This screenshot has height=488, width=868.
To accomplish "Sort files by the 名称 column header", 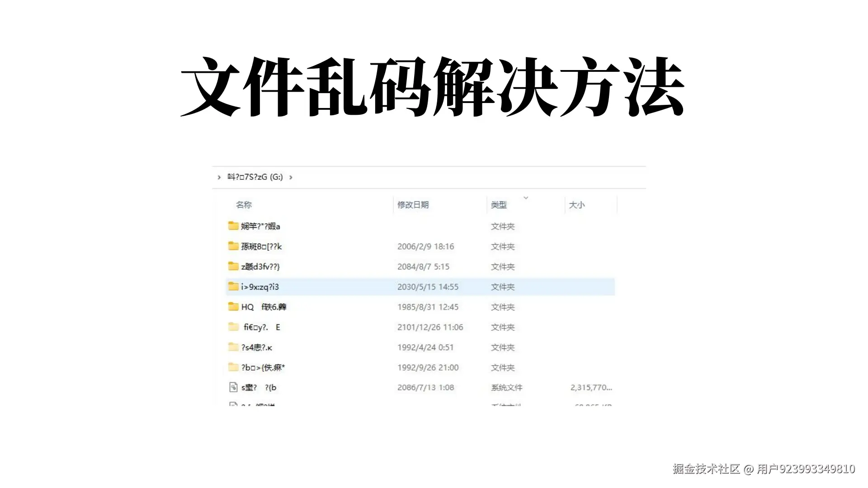I will [245, 205].
